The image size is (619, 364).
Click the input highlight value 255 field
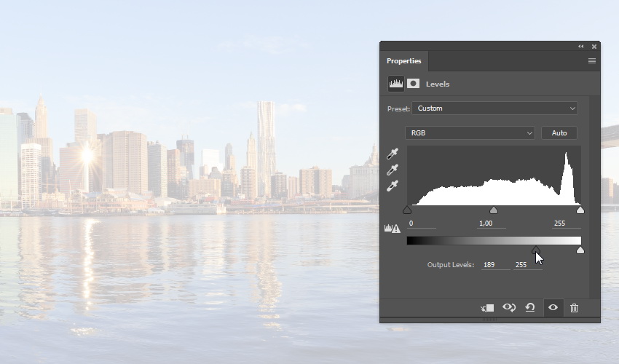click(x=566, y=223)
